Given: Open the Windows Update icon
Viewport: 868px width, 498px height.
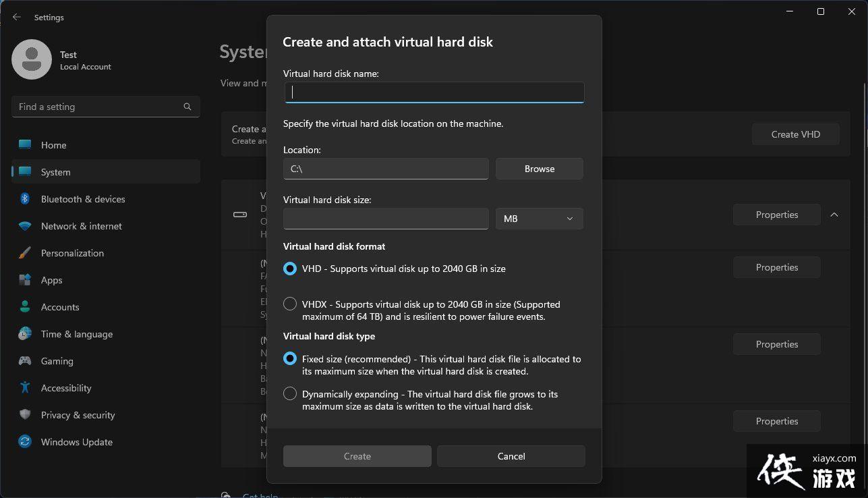Looking at the screenshot, I should pyautogui.click(x=25, y=442).
